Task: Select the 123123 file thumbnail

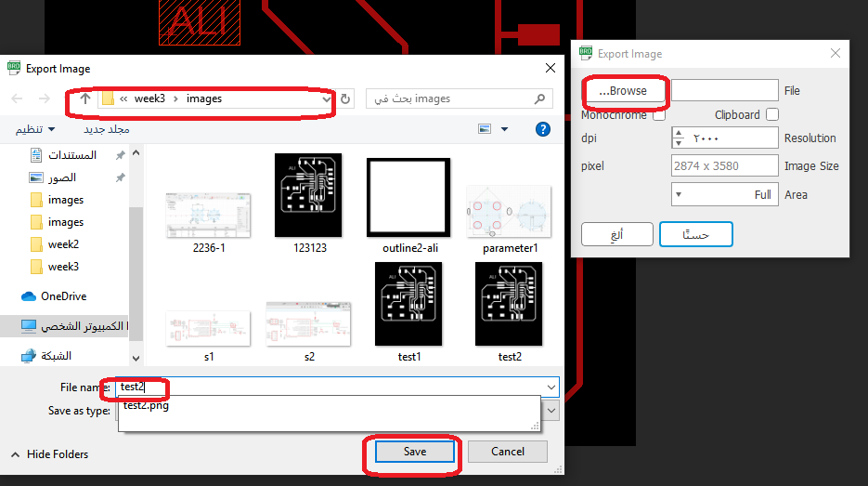Action: click(x=308, y=195)
